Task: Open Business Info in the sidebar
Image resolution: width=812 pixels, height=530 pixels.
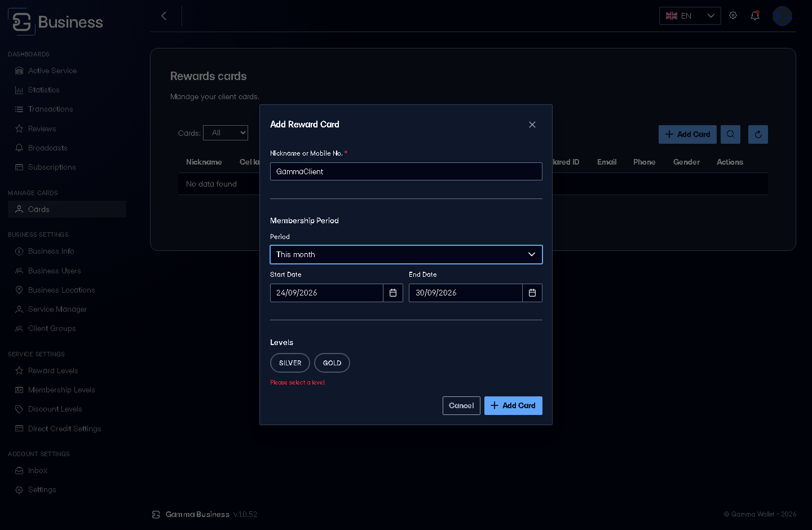Action: pyautogui.click(x=67, y=251)
